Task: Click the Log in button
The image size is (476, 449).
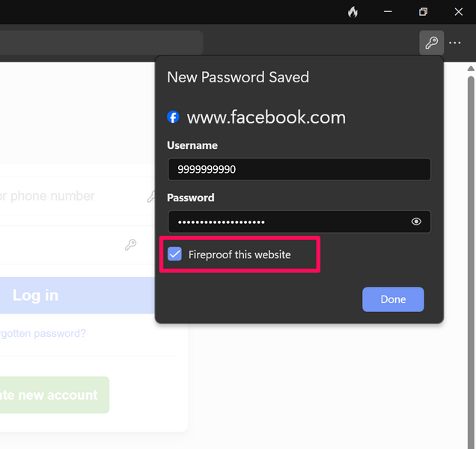Action: [75, 296]
